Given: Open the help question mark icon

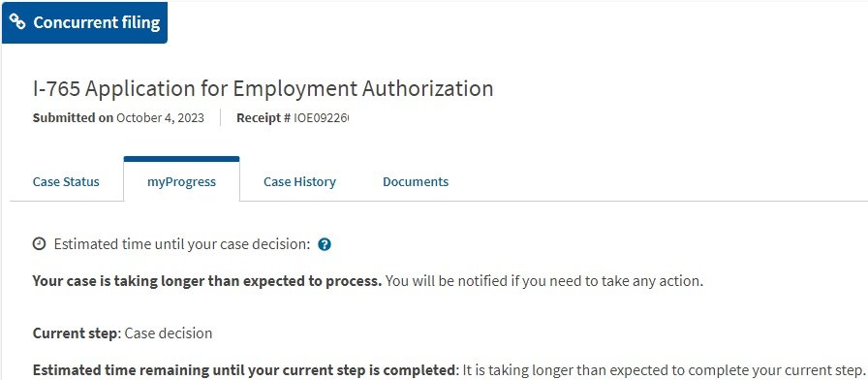Looking at the screenshot, I should point(325,244).
